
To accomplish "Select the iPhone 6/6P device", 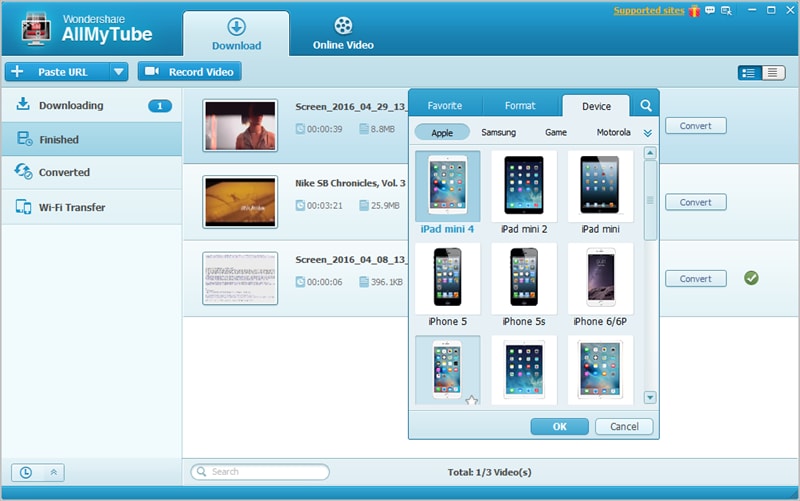I will tap(600, 285).
